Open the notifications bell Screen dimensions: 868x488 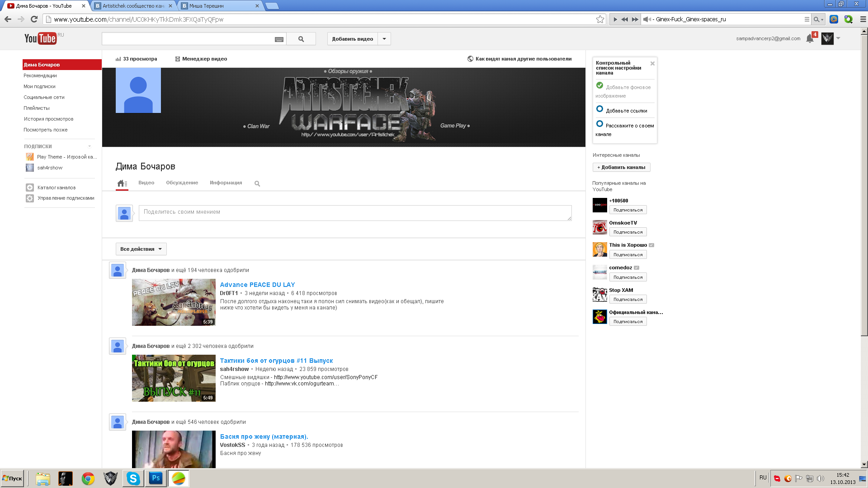click(810, 39)
